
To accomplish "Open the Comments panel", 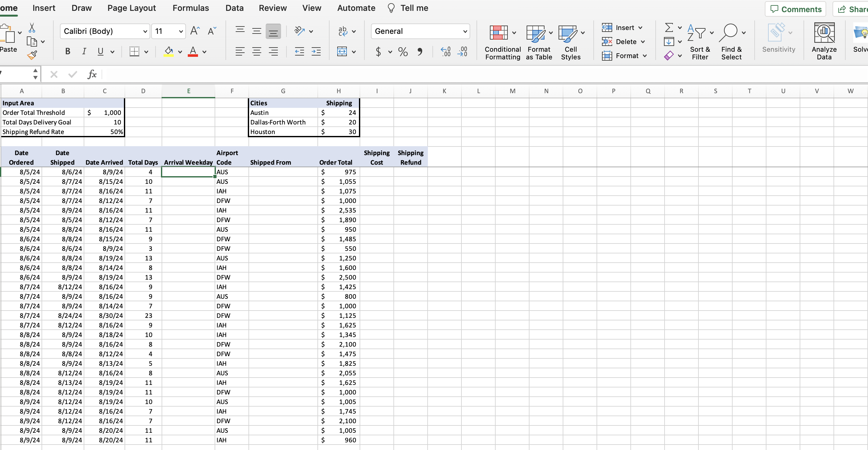I will click(796, 9).
